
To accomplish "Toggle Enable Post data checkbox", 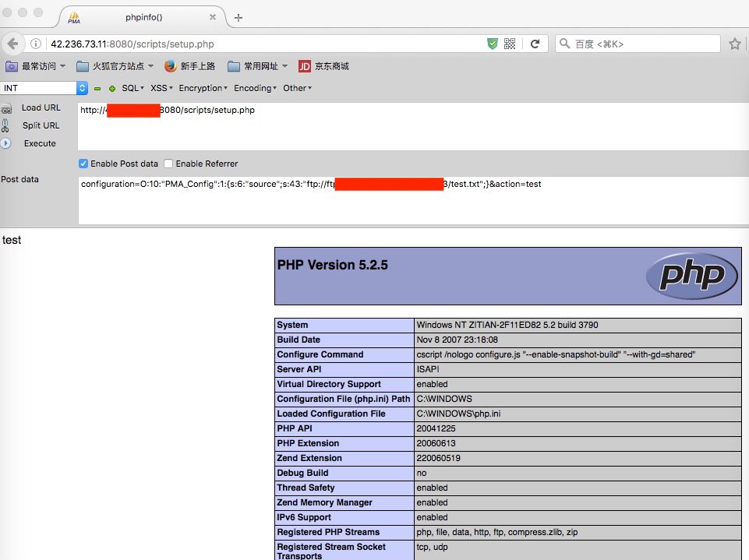I will [83, 164].
